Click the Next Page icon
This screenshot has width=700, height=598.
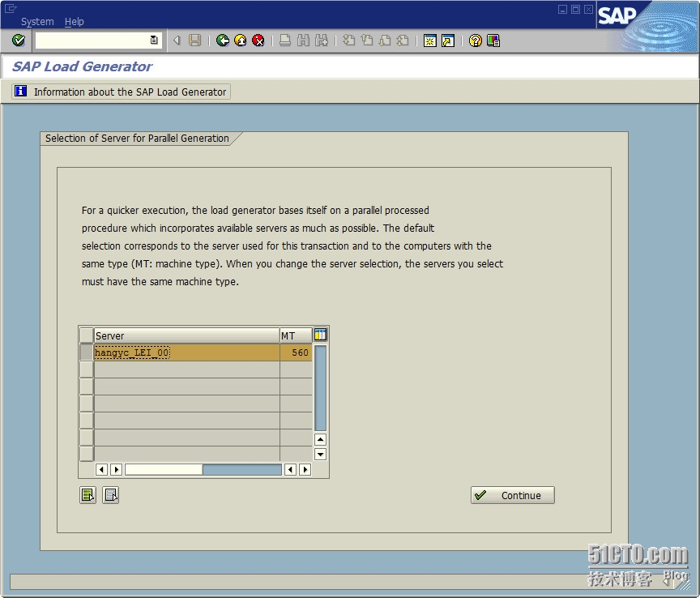385,41
